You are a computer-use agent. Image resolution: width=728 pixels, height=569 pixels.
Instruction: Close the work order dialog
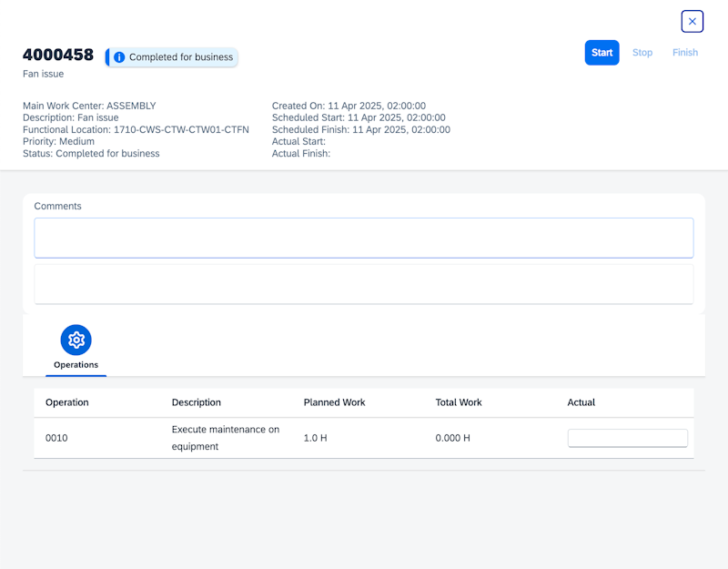(692, 21)
